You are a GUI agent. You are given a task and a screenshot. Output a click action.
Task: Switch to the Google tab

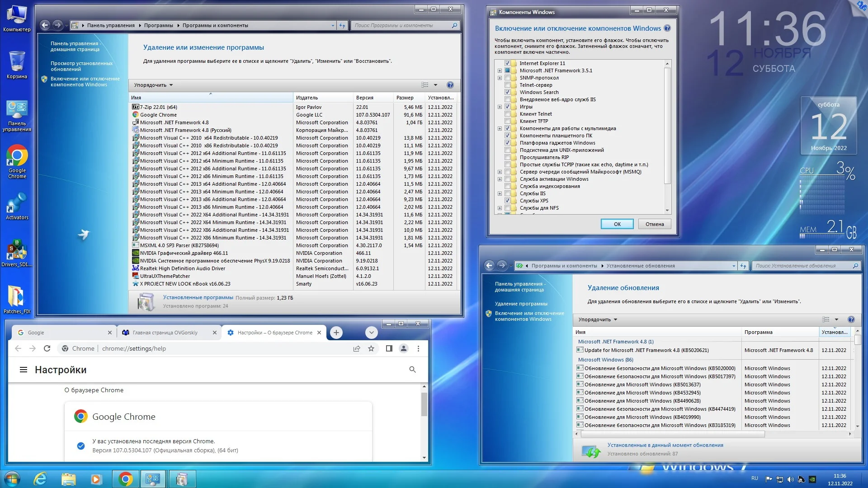[x=59, y=333]
